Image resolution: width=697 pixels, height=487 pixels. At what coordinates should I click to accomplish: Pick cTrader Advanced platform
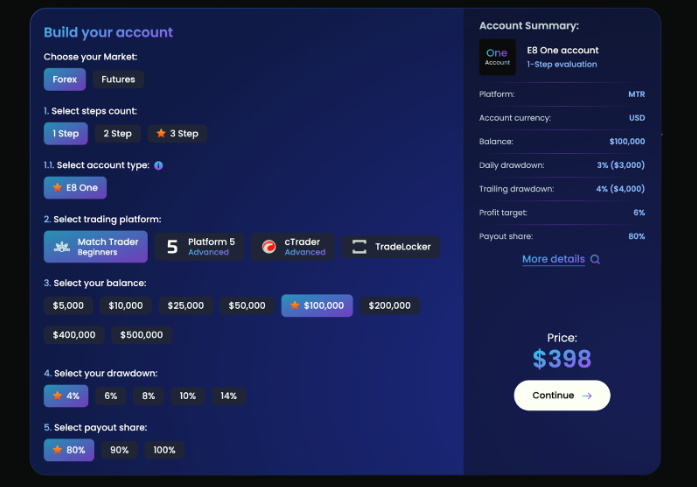click(292, 247)
